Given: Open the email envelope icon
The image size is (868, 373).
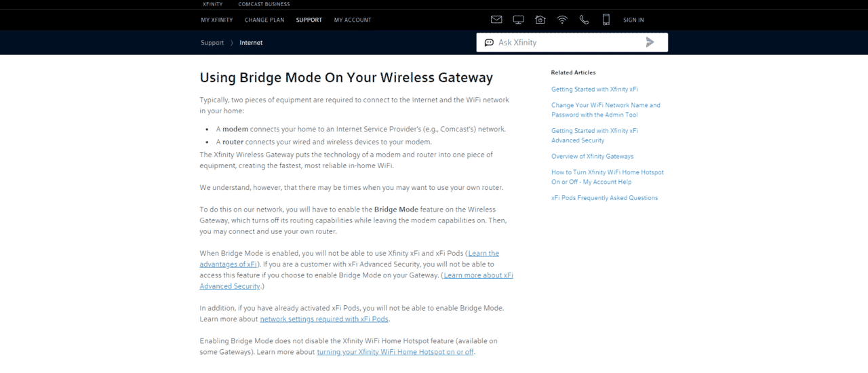Looking at the screenshot, I should (x=496, y=20).
